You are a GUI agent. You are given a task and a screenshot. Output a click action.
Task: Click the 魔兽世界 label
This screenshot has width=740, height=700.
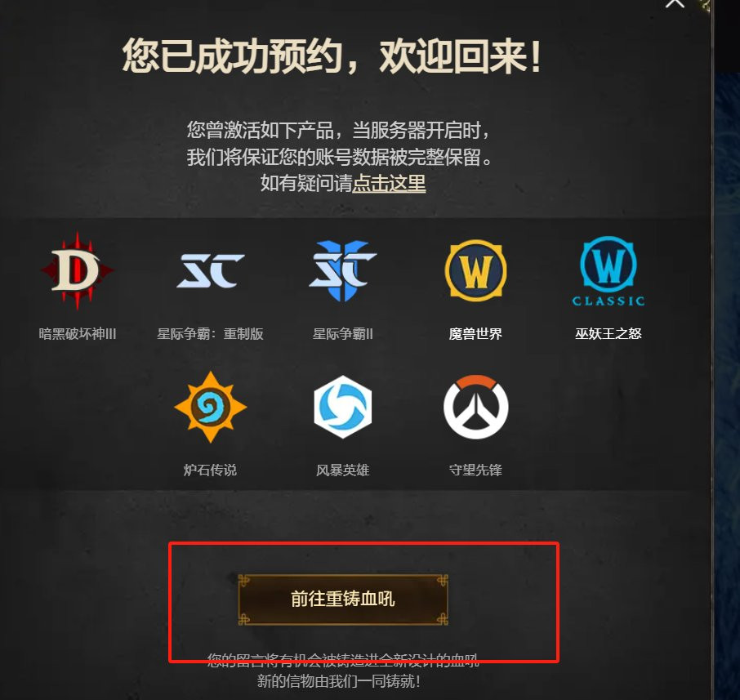[x=475, y=334]
